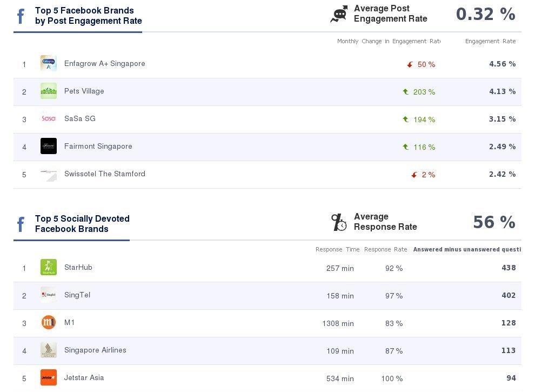The height and width of the screenshot is (392, 535).
Task: Click the orange Jetstar Asia logo
Action: pyautogui.click(x=49, y=377)
